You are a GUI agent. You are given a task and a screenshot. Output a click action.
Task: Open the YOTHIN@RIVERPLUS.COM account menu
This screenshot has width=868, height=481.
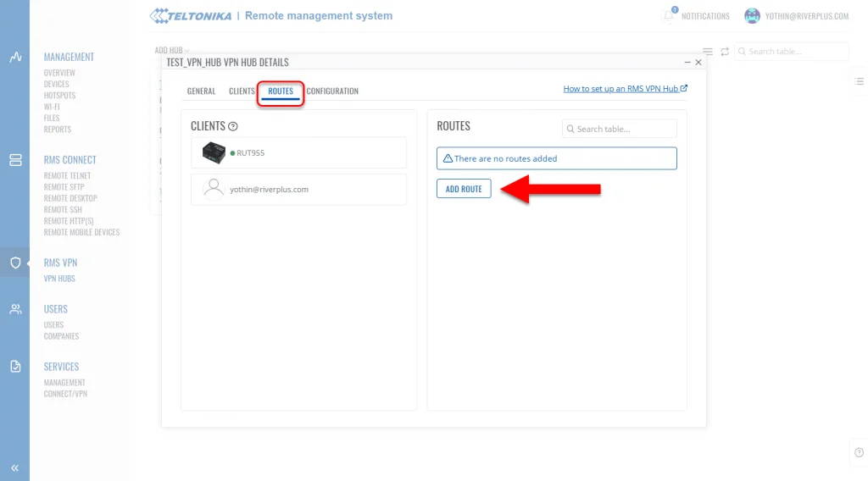click(807, 16)
